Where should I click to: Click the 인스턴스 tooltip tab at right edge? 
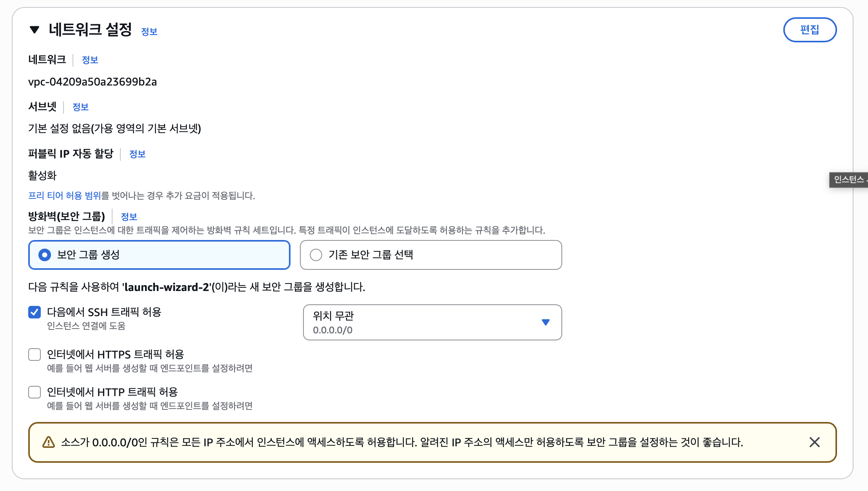849,180
